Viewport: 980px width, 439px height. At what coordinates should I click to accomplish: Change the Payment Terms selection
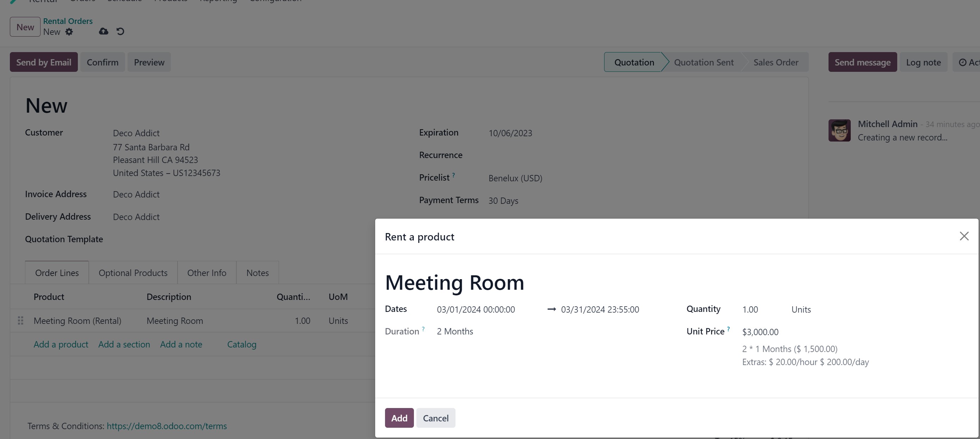tap(503, 201)
